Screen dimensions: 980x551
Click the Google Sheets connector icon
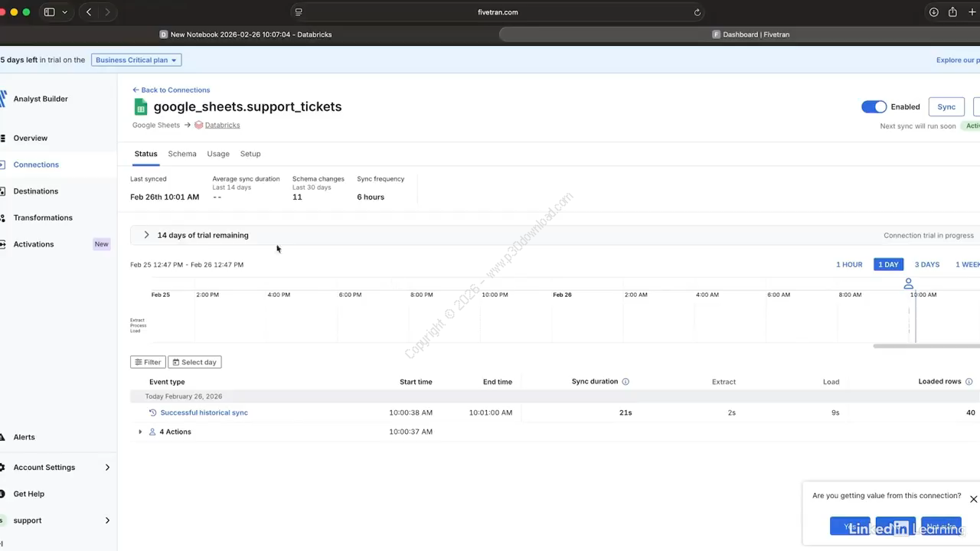click(140, 106)
